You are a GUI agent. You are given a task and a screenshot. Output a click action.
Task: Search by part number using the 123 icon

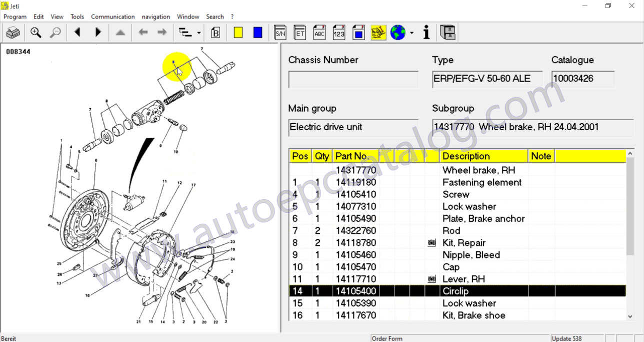(x=339, y=32)
